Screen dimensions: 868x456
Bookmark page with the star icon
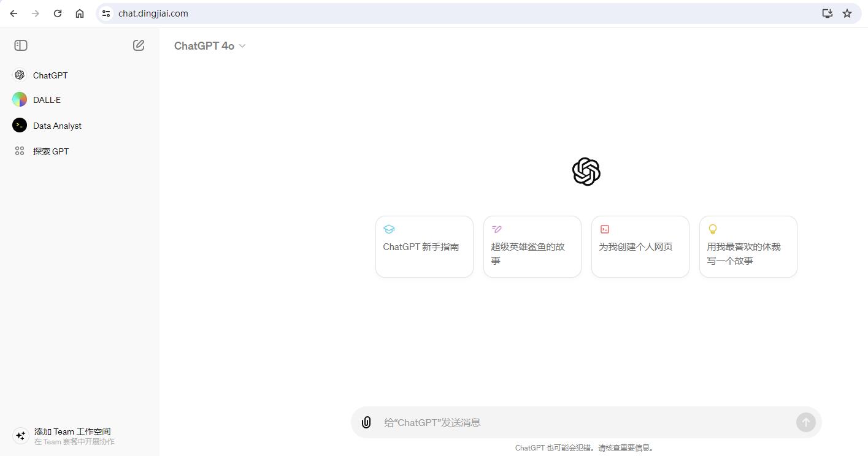(847, 13)
